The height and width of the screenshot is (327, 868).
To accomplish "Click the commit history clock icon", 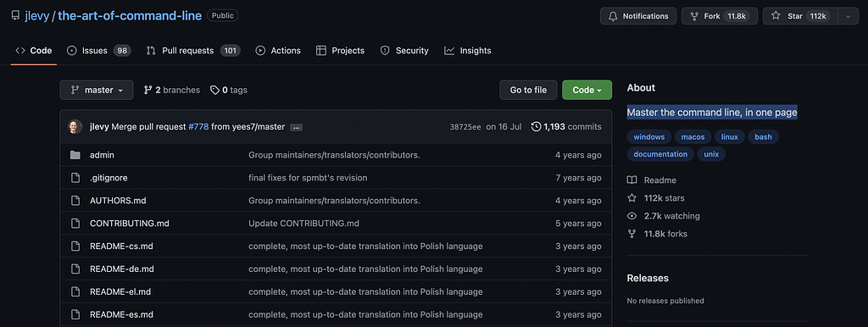I will point(536,127).
